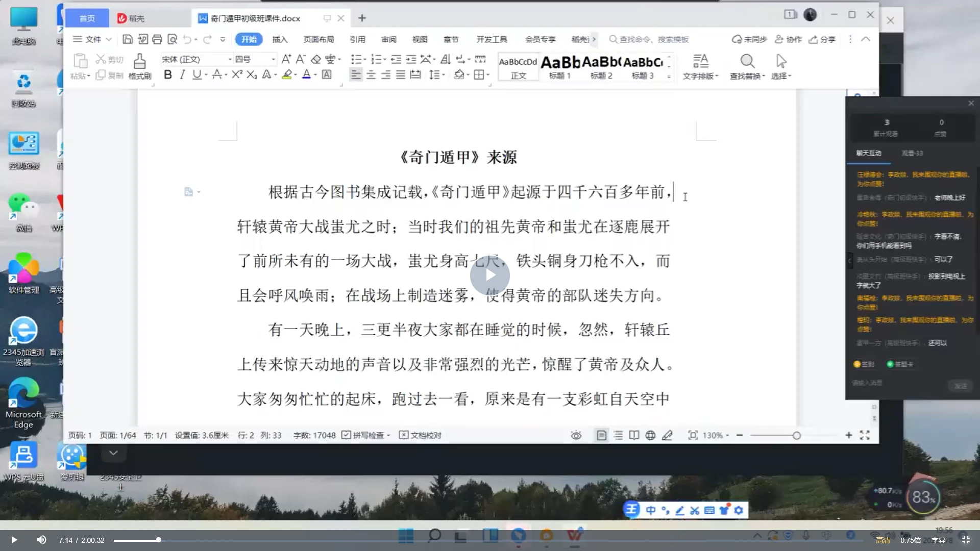Image resolution: width=980 pixels, height=551 pixels.
Task: Click 0.75倍 playback speed button
Action: pos(911,540)
